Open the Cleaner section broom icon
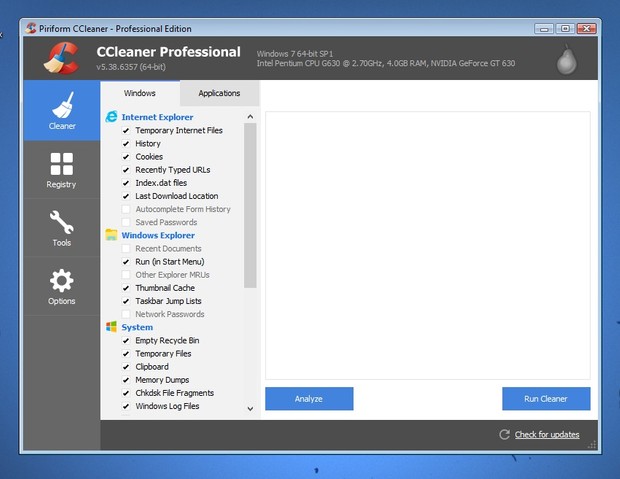Image resolution: width=620 pixels, height=479 pixels. 62,105
